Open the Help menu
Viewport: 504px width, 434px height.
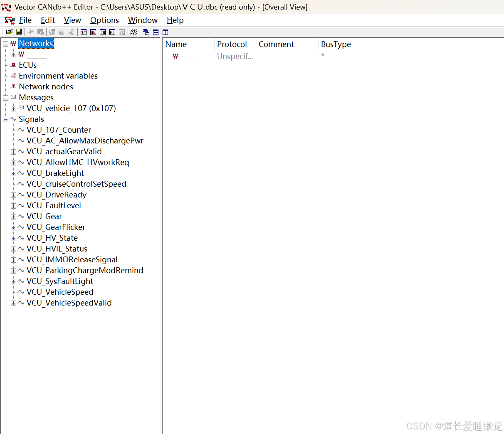point(175,20)
